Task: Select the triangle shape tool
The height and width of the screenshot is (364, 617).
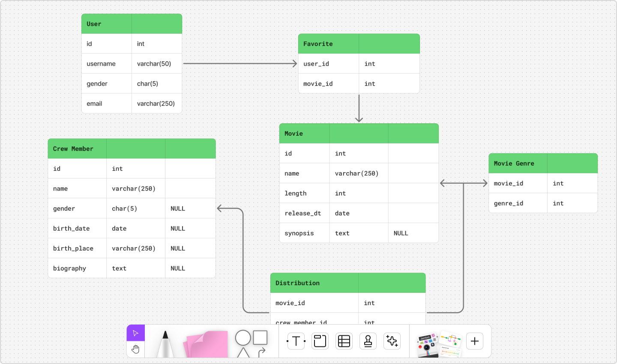Action: point(243,355)
